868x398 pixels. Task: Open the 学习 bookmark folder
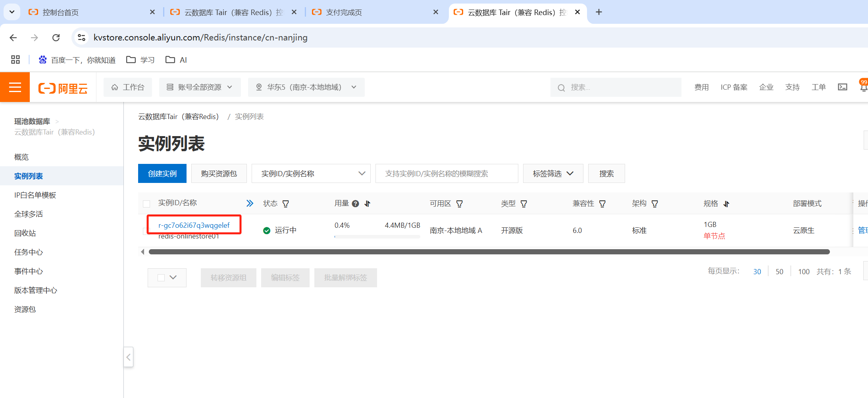140,60
